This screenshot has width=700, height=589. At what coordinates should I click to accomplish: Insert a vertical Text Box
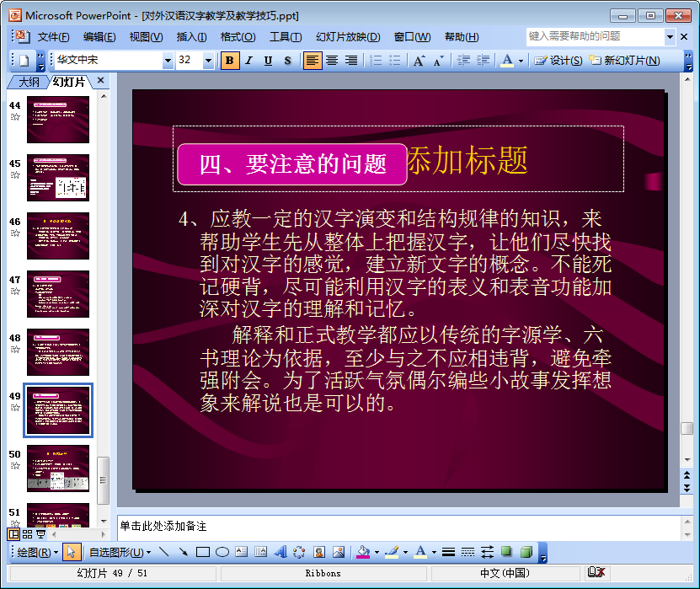pyautogui.click(x=261, y=553)
